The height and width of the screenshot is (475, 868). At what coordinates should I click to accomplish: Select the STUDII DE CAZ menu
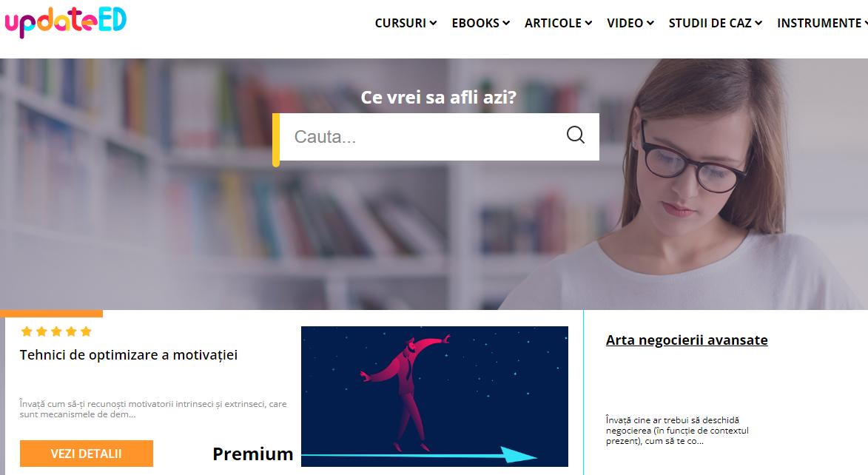pos(710,23)
